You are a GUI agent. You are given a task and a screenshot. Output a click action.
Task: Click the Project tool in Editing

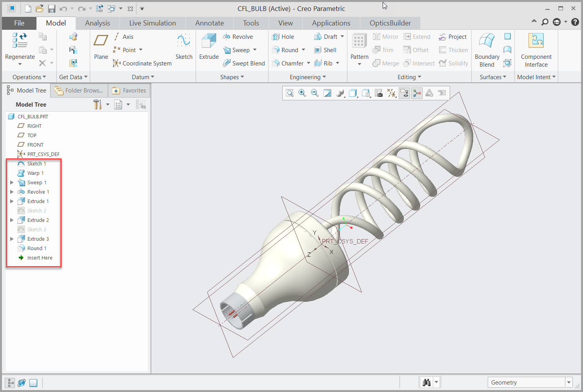pos(453,36)
